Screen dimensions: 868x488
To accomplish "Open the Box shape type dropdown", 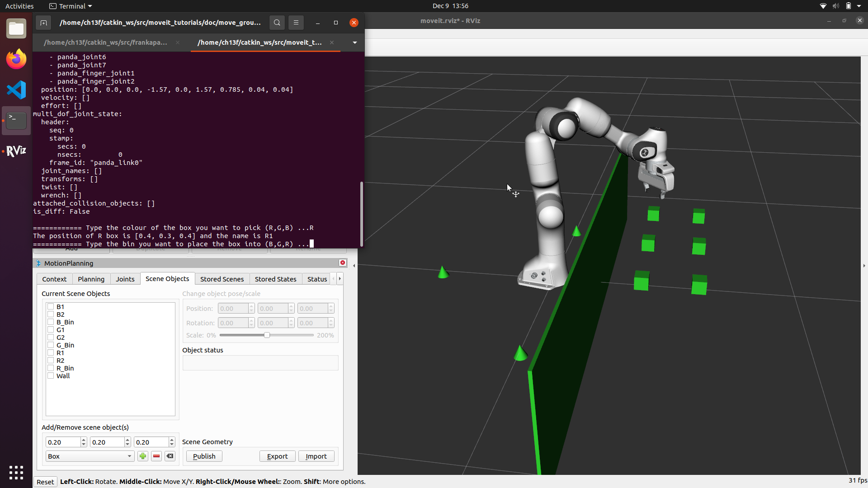I will pos(90,456).
